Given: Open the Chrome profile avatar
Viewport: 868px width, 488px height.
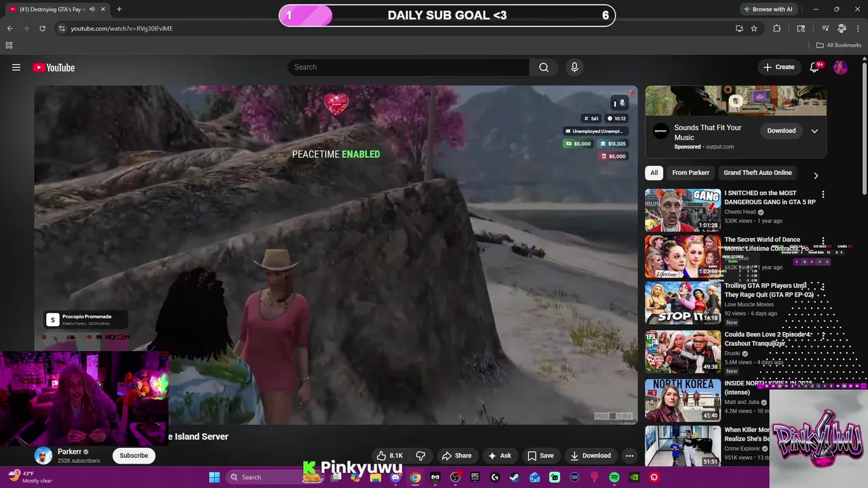Looking at the screenshot, I should coord(842,28).
